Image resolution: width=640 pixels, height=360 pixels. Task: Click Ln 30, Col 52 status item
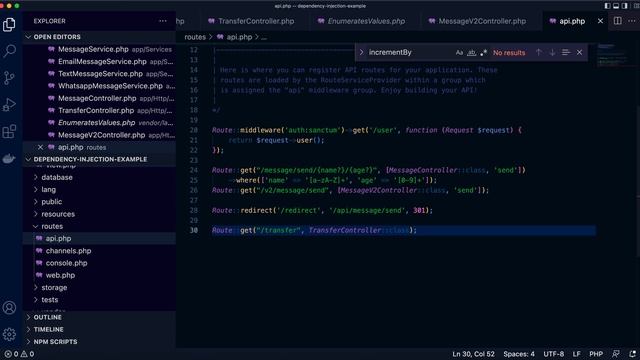(x=473, y=354)
